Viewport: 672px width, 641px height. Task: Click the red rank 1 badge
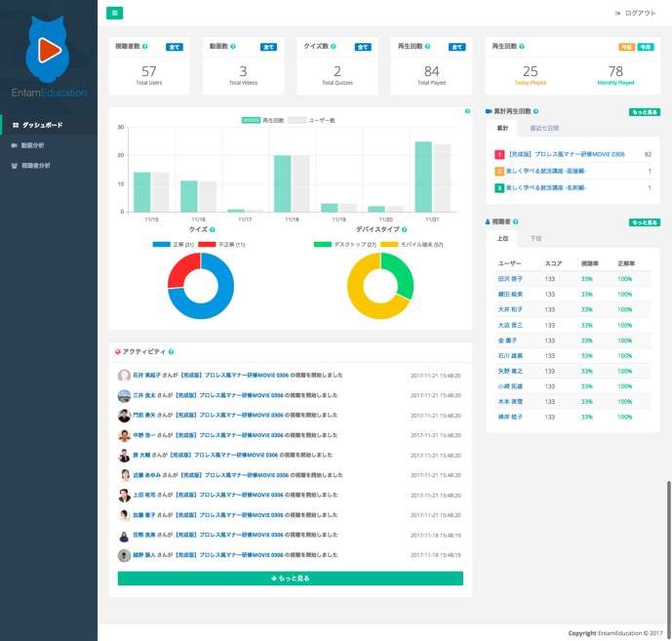tap(499, 154)
